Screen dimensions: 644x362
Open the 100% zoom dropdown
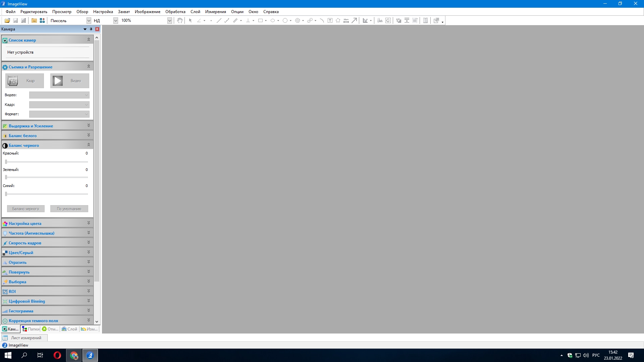(169, 20)
